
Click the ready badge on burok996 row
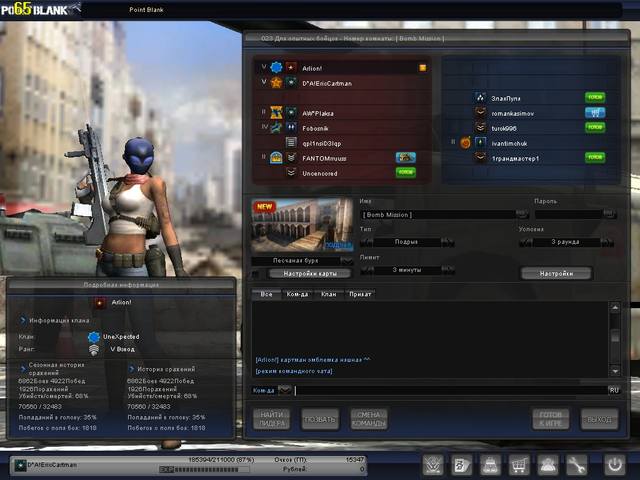pos(595,127)
